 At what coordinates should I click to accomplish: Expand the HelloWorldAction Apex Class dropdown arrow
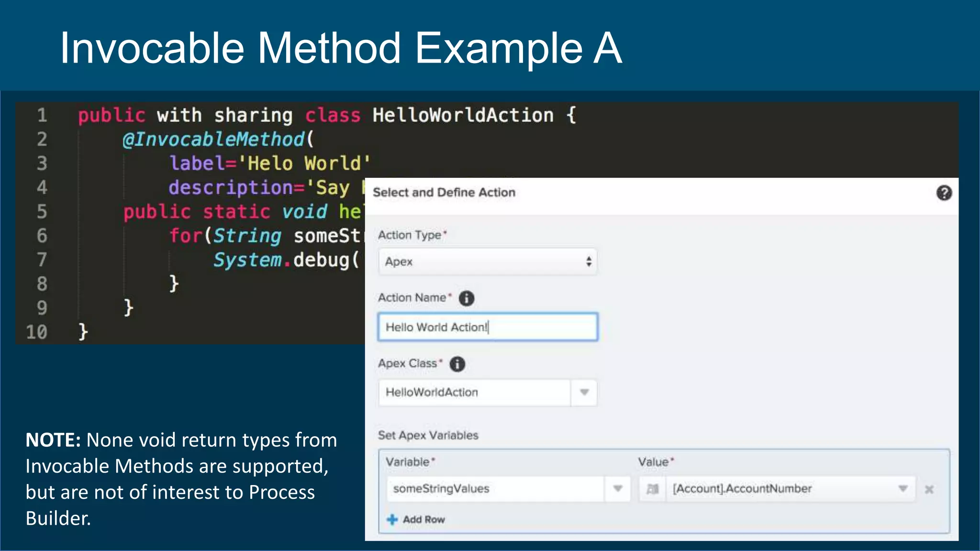coord(584,392)
